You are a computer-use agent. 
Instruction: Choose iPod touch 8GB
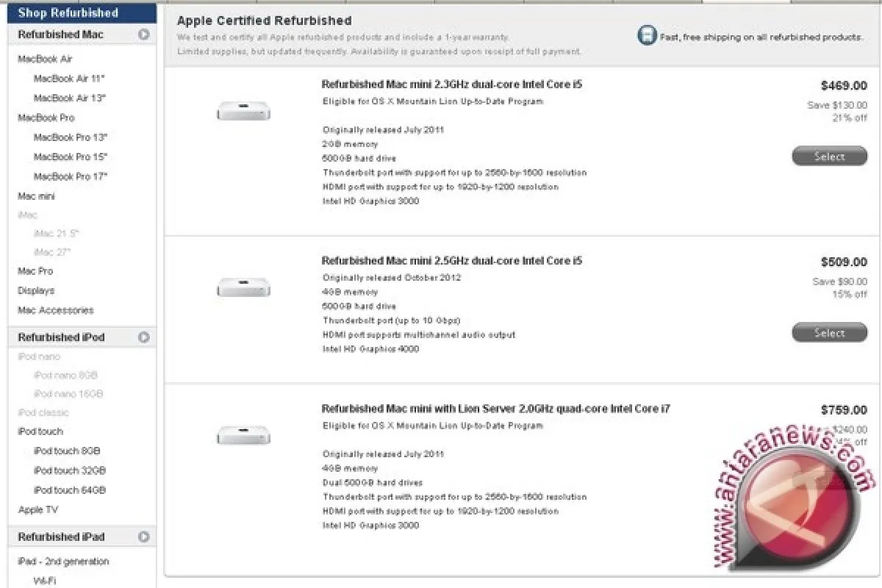tap(67, 451)
